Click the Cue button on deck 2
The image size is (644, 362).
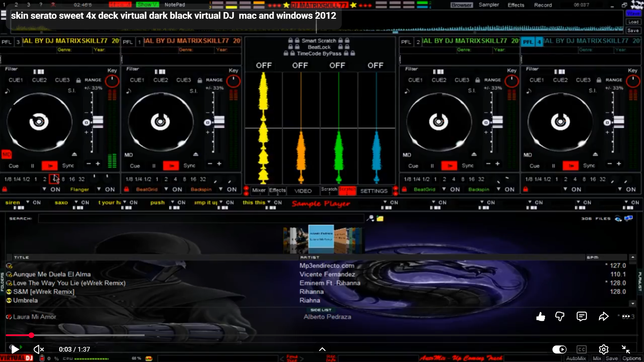pos(413,166)
